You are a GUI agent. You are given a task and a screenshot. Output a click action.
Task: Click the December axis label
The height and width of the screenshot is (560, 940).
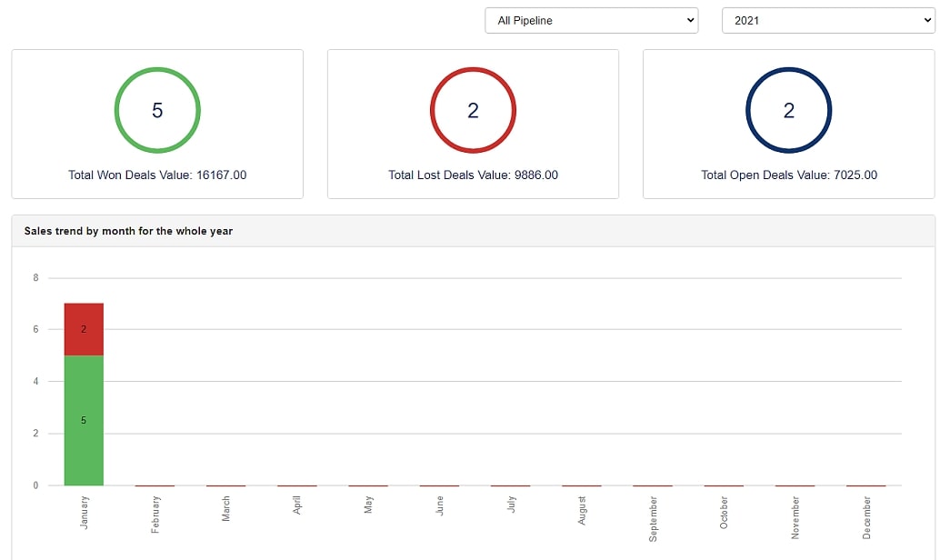[866, 517]
